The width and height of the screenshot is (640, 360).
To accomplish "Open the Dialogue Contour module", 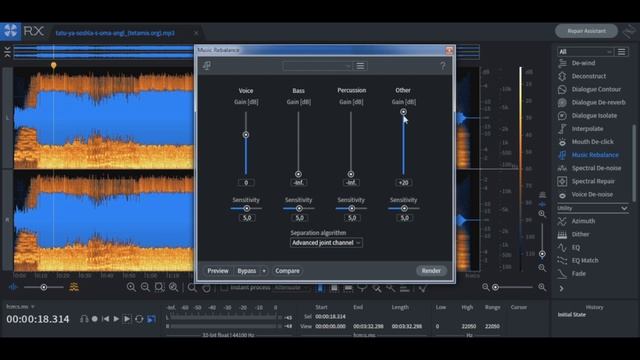I will (596, 89).
